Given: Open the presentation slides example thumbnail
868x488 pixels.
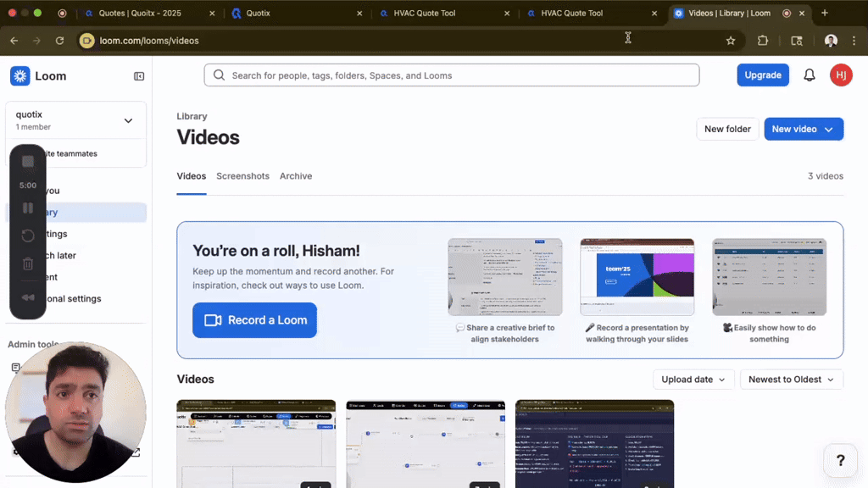Looking at the screenshot, I should pos(637,277).
